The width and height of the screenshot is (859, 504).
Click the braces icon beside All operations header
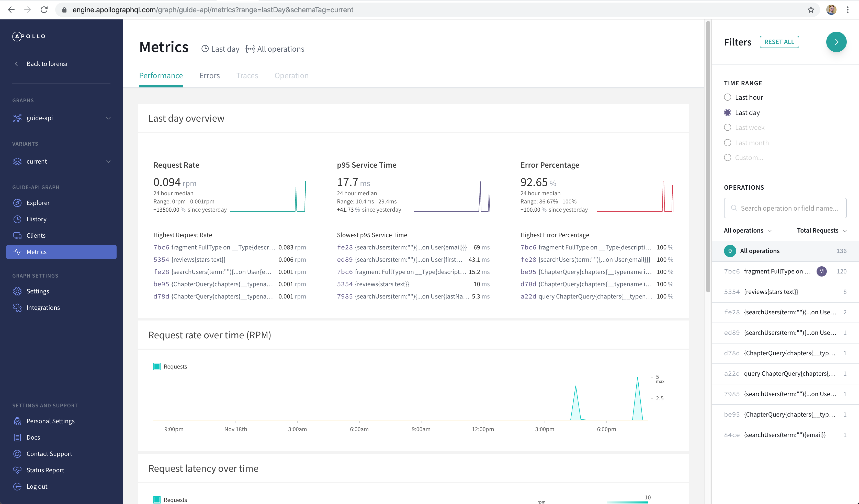(x=250, y=49)
